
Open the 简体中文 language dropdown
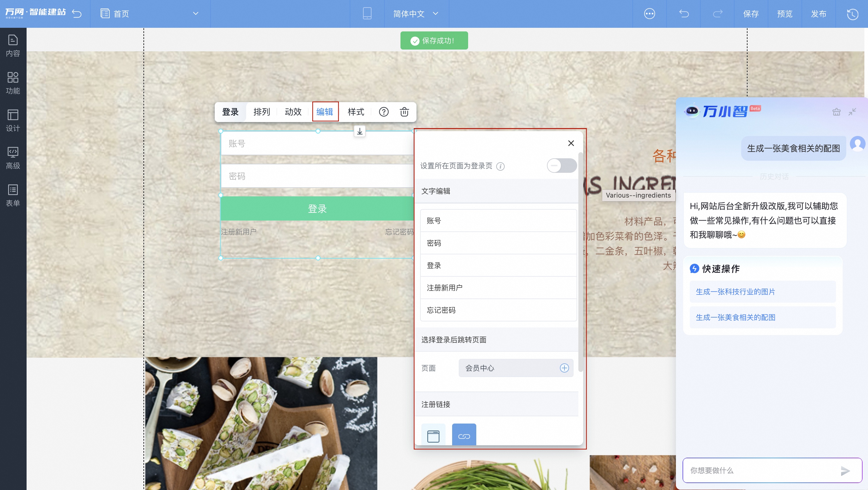pyautogui.click(x=416, y=14)
